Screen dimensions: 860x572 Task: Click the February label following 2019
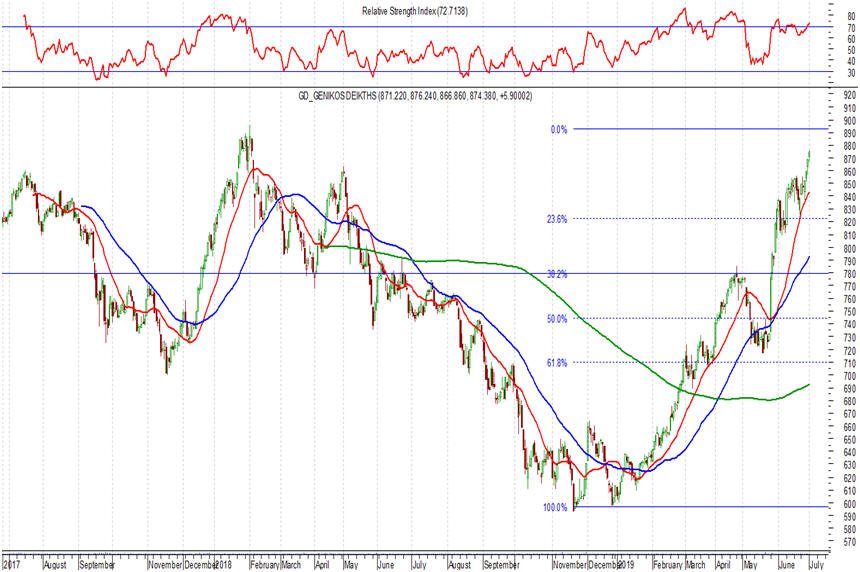(x=668, y=564)
